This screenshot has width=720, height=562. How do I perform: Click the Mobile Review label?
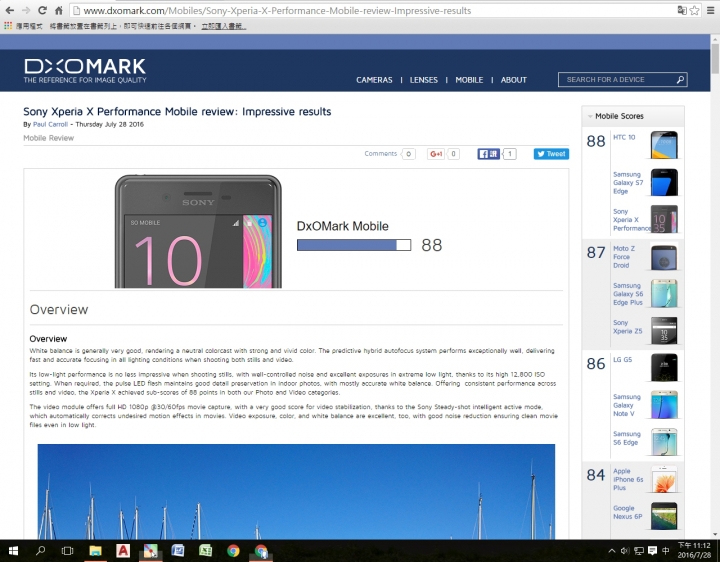(x=48, y=138)
